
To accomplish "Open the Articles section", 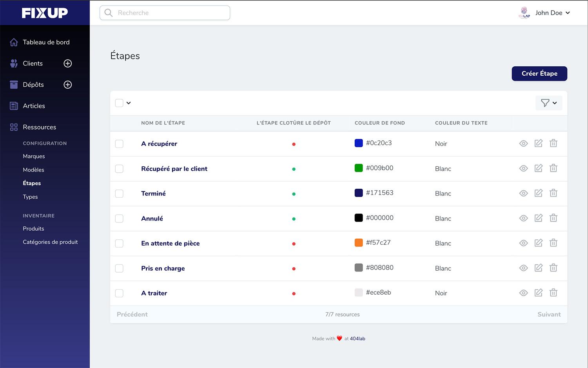I will tap(34, 106).
